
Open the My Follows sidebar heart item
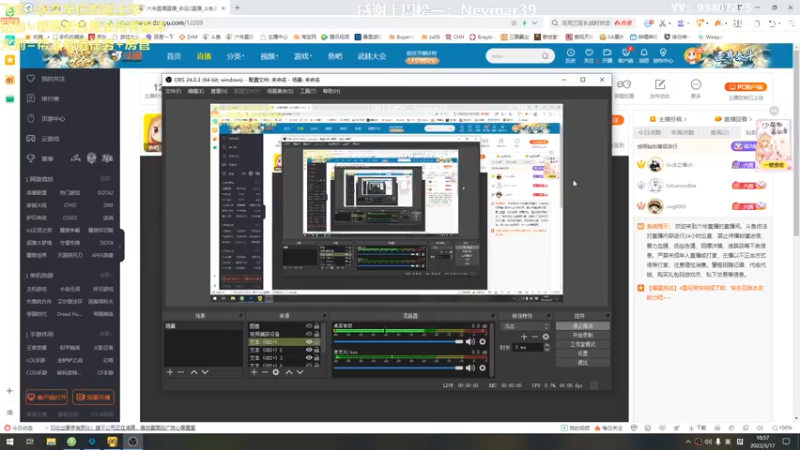(x=46, y=79)
